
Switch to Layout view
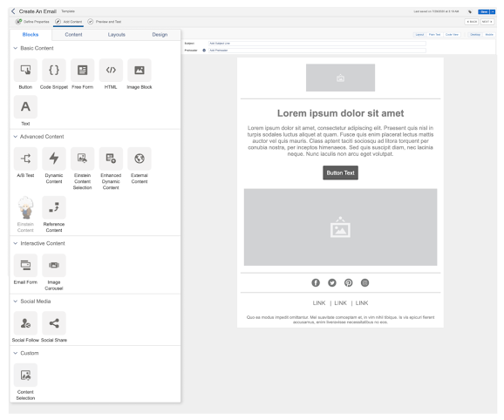(x=419, y=34)
